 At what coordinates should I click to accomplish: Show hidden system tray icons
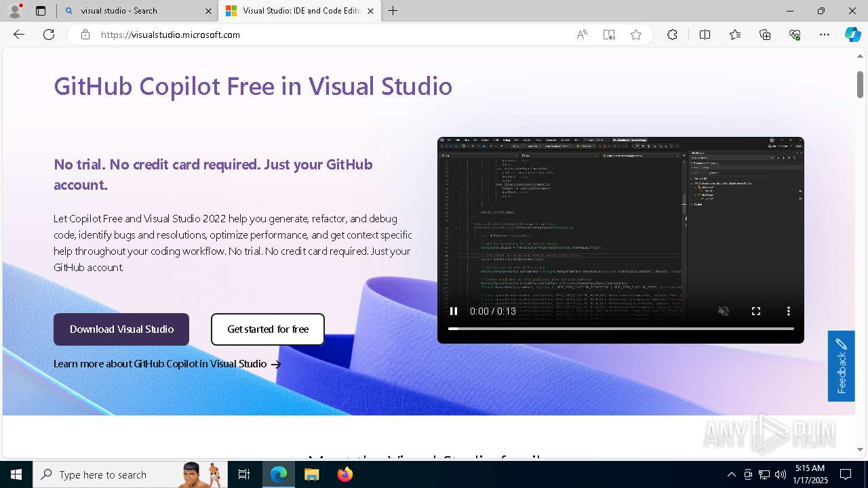tap(731, 474)
